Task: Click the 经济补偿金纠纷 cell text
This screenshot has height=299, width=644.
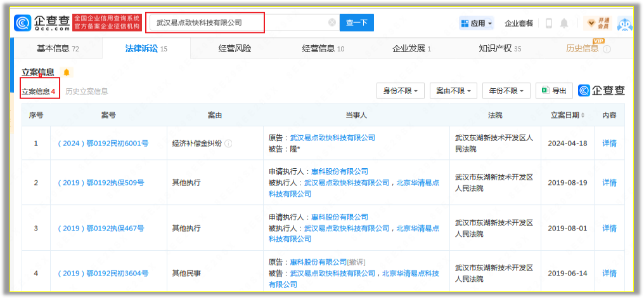Action: [x=196, y=143]
